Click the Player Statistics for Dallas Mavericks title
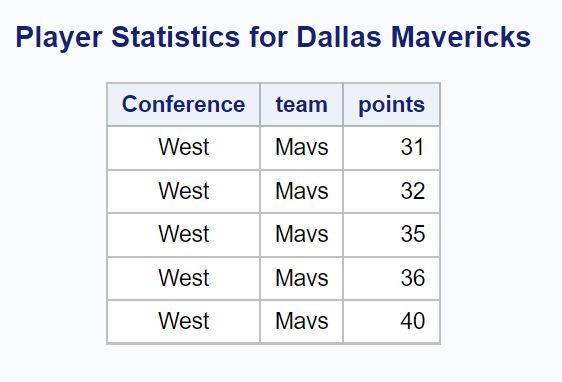The width and height of the screenshot is (562, 382). point(273,37)
